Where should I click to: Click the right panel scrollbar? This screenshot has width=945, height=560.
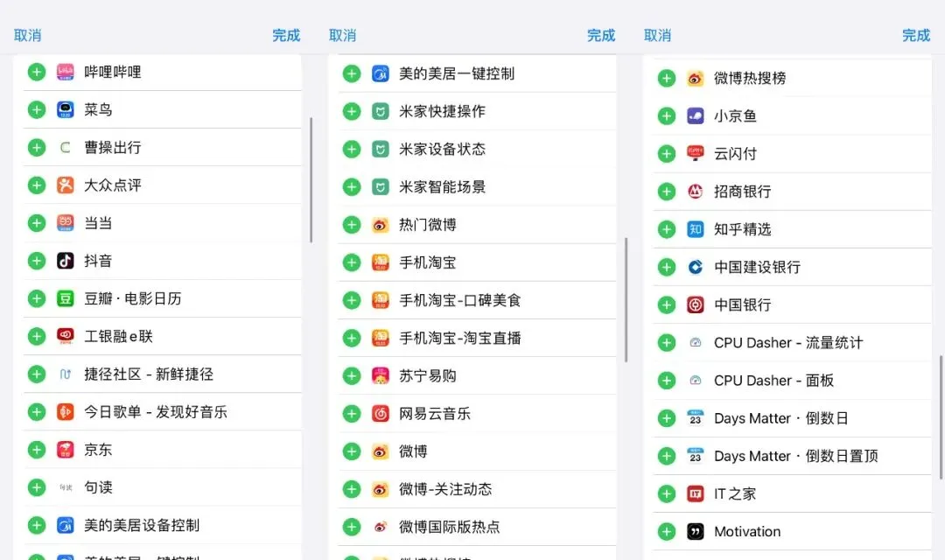click(941, 417)
